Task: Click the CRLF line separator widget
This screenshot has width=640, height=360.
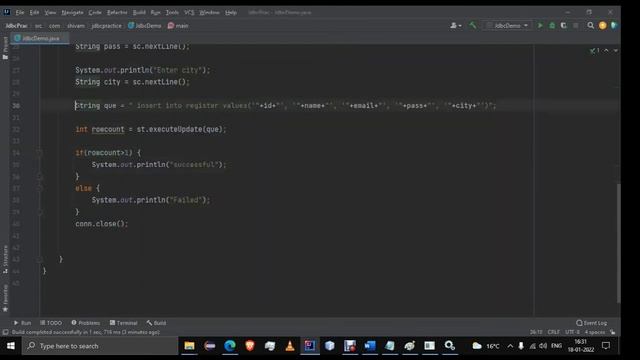Action: [x=553, y=332]
